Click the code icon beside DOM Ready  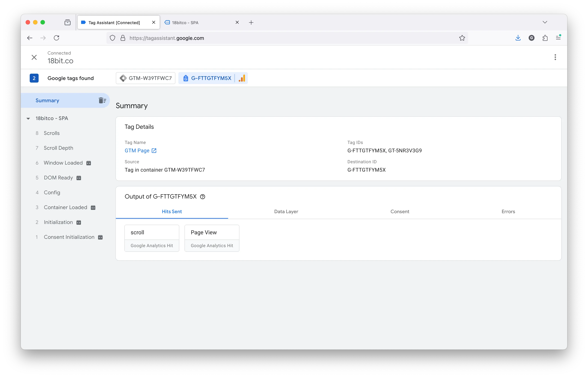coord(79,178)
